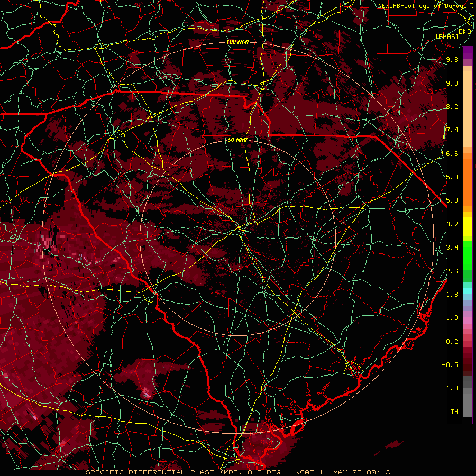The width and height of the screenshot is (476, 476).
Task: Click the purple band atop the color bar
Action: pyautogui.click(x=467, y=53)
